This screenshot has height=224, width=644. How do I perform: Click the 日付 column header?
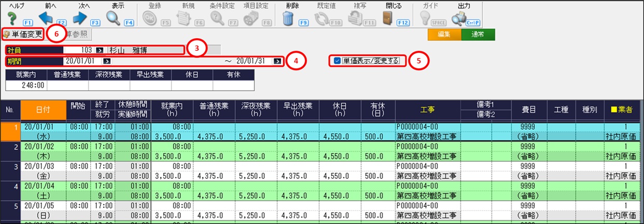(44, 109)
